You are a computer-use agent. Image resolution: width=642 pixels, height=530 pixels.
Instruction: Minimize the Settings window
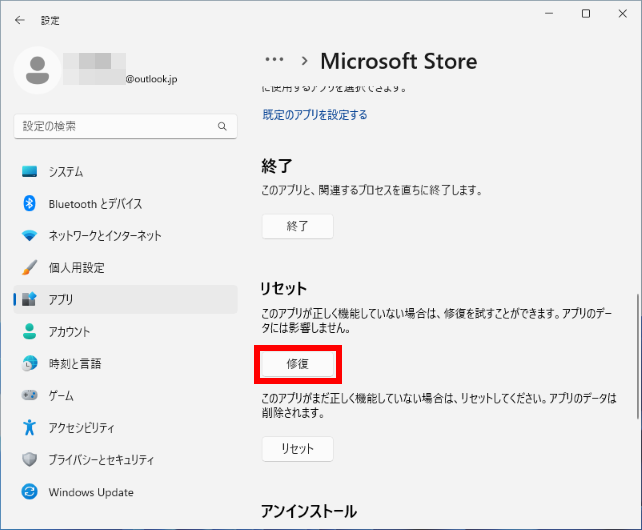pos(549,14)
